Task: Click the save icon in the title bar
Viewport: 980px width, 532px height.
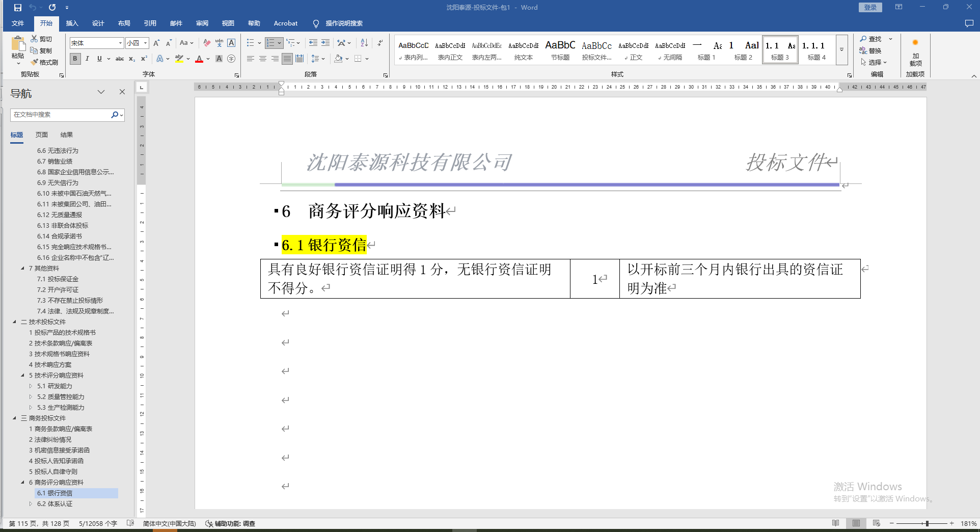Action: (x=18, y=8)
